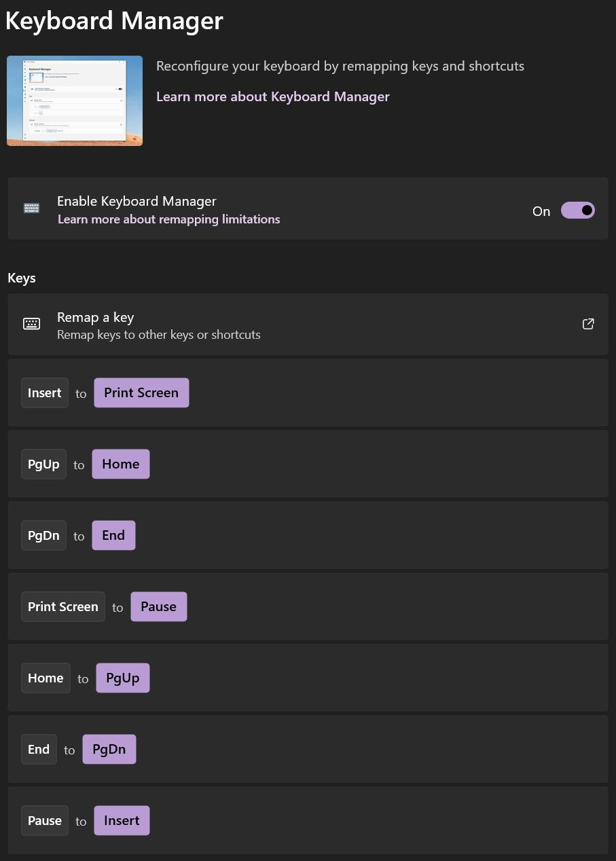Click the Reconfigure your keyboard description text
Viewport: 616px width, 861px height.
tap(340, 66)
